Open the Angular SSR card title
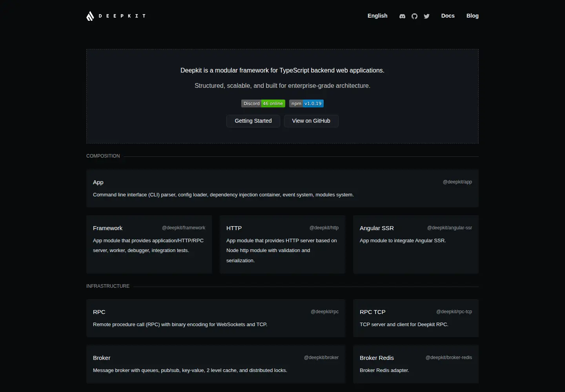565x392 pixels. pos(377,228)
